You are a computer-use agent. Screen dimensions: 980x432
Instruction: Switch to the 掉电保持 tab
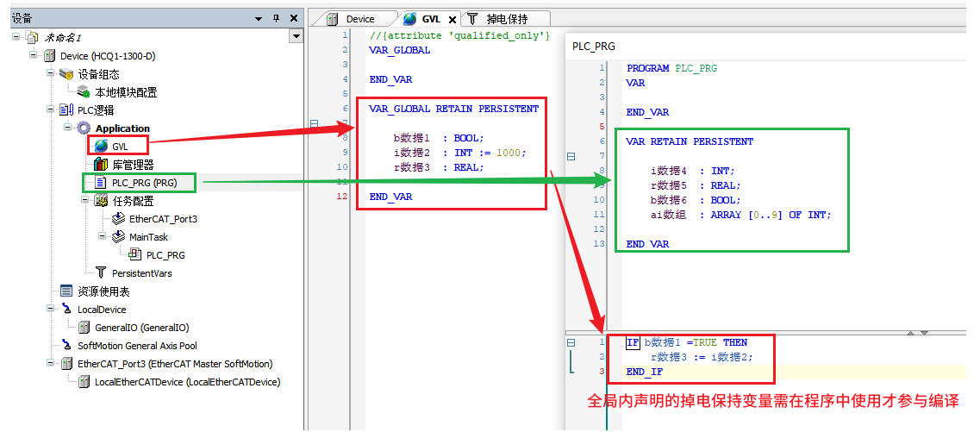(506, 19)
